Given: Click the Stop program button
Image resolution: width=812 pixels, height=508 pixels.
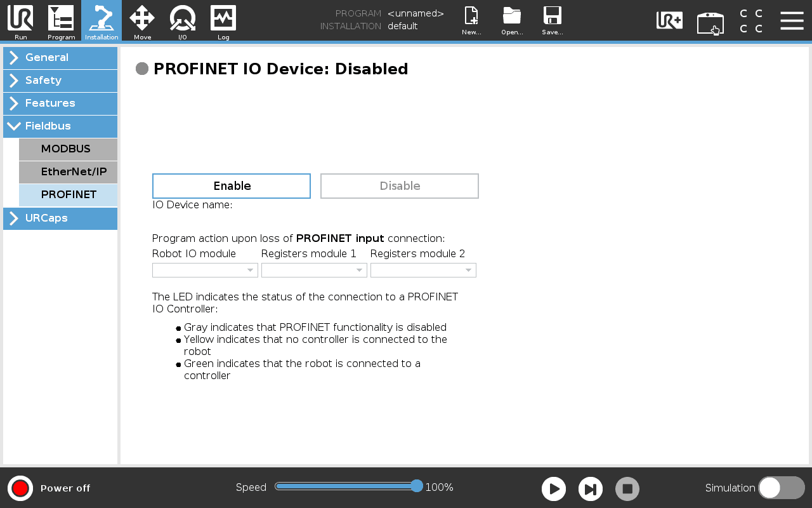Looking at the screenshot, I should (627, 489).
